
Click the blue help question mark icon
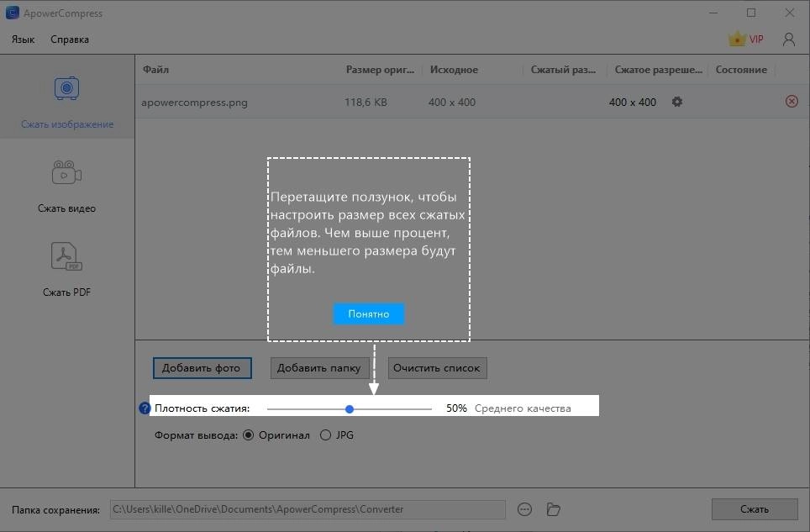[145, 408]
